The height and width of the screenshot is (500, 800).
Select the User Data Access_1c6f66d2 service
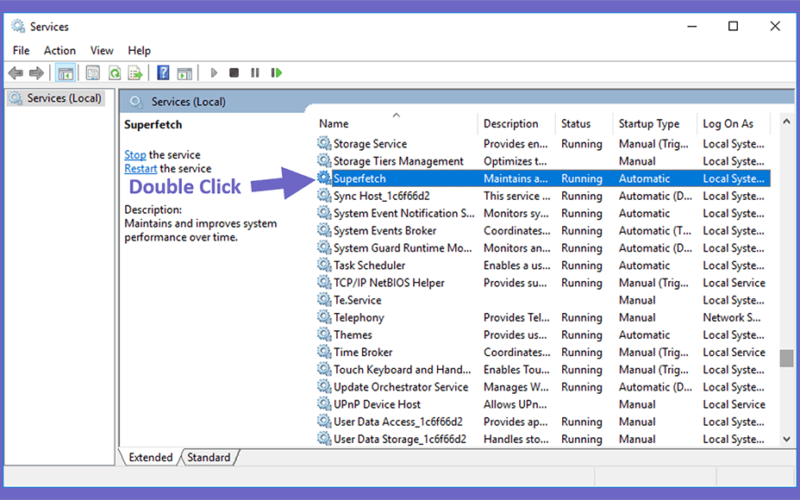point(398,421)
